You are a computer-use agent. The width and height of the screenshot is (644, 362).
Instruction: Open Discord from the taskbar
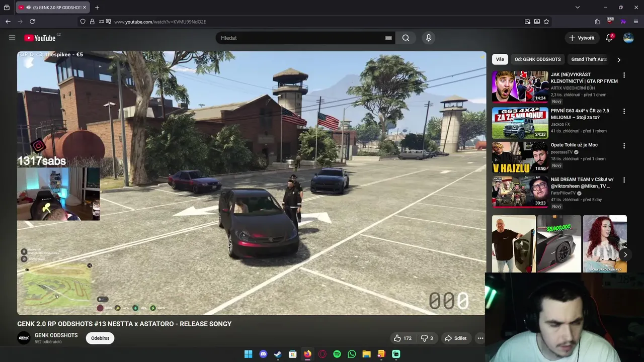click(263, 354)
